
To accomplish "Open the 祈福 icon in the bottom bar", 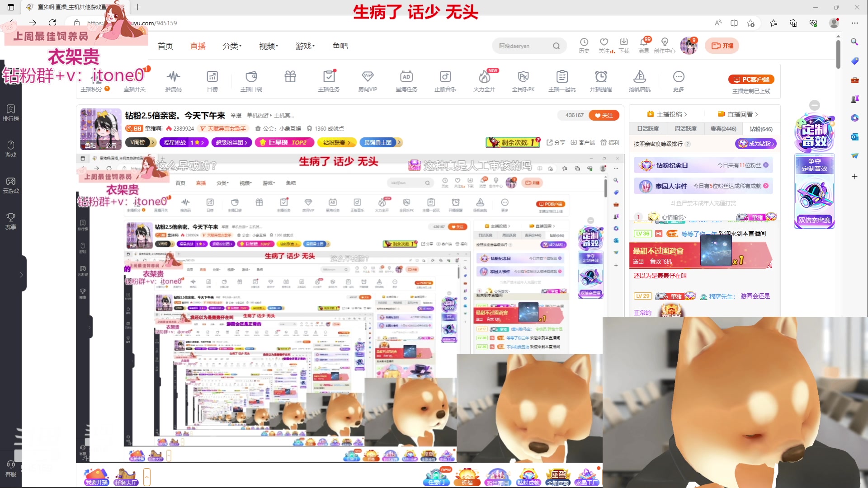I will (468, 477).
